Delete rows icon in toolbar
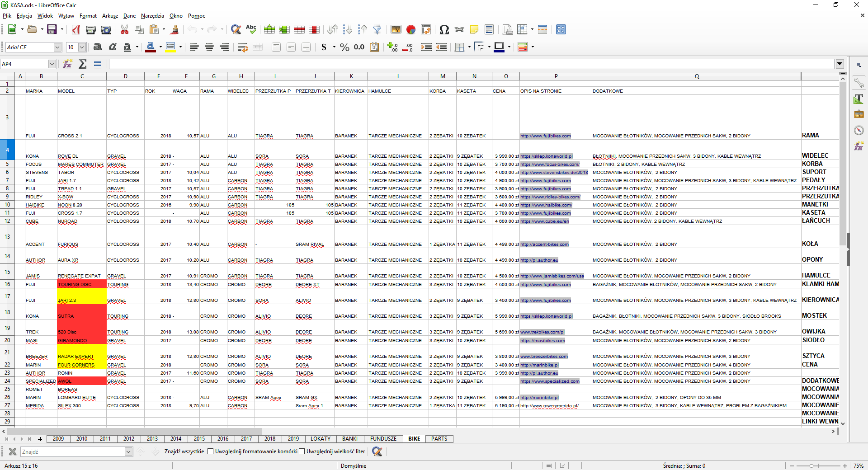Screen dimensions: 868x470 pyautogui.click(x=299, y=30)
